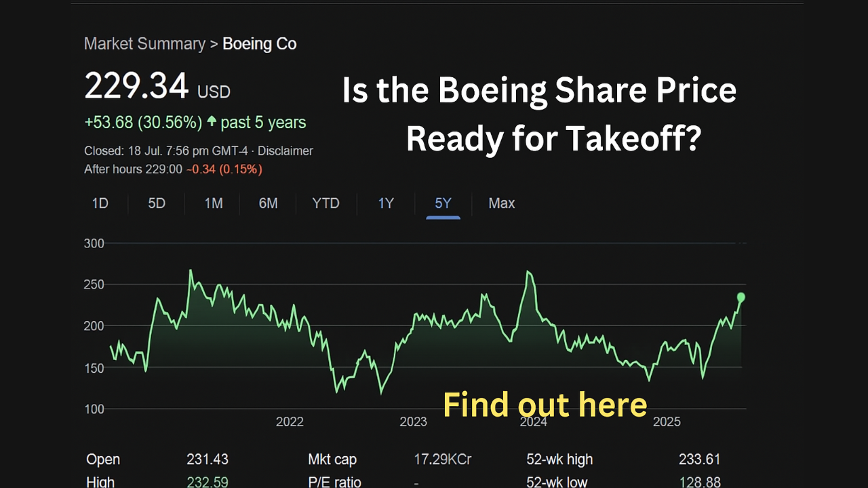Open the Disclaimer link
The image size is (868, 488).
click(285, 151)
